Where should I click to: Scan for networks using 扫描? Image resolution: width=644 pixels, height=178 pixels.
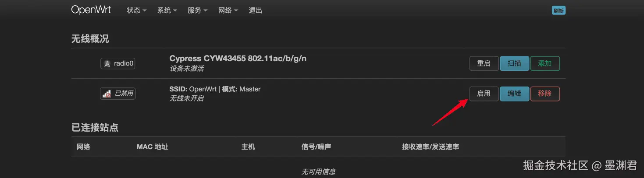coord(515,63)
